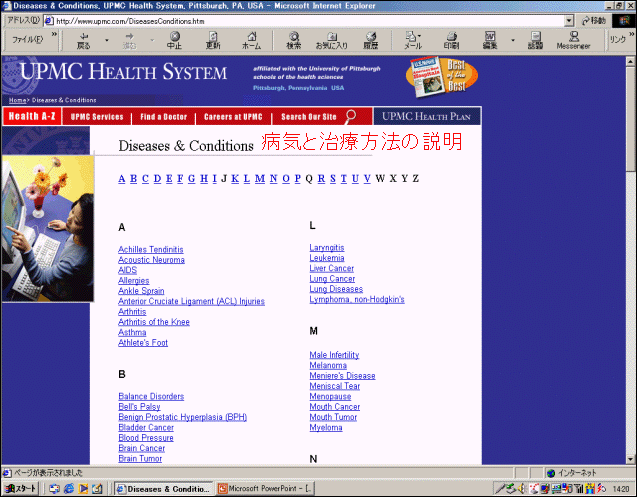Open the History toolbar icon
The image size is (637, 497).
point(370,39)
